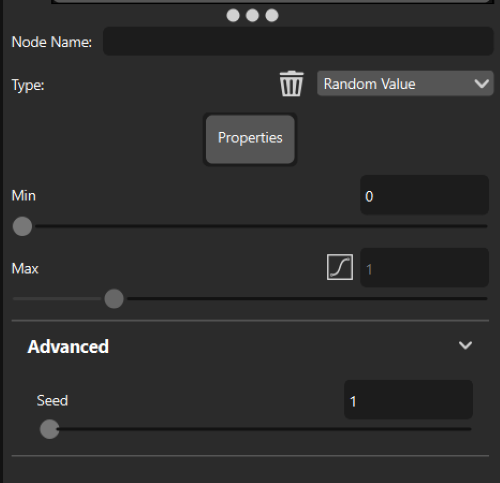Delete the node with the trash icon
Viewport: 500px width, 483px height.
pos(291,83)
